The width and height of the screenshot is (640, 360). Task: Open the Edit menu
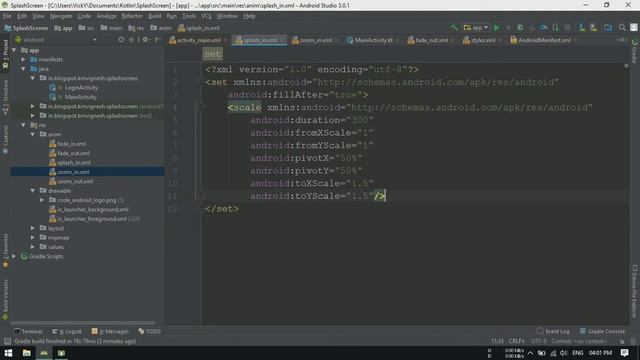(22, 16)
